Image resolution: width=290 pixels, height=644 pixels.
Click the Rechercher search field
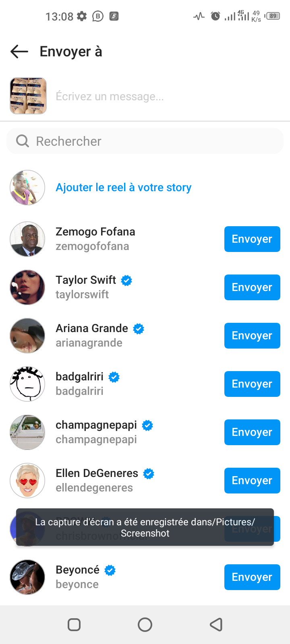pos(153,141)
